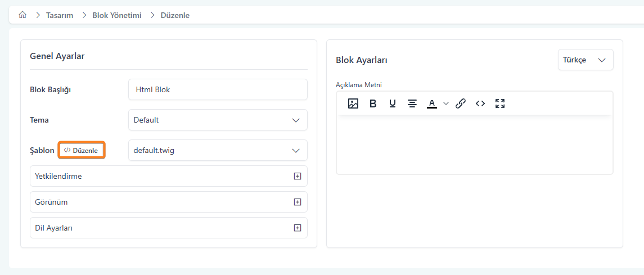This screenshot has width=644, height=275.
Task: Switch to code view in editor
Action: click(x=480, y=103)
